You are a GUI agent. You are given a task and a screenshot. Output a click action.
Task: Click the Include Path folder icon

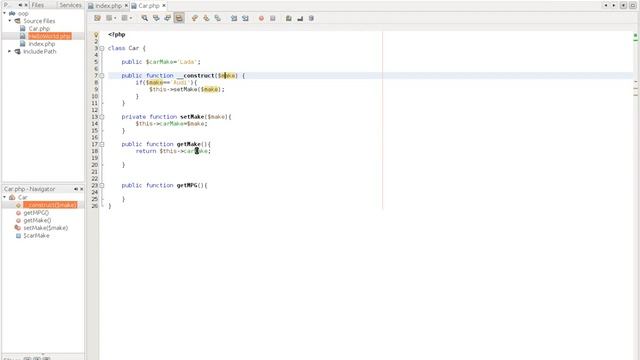pos(18,51)
